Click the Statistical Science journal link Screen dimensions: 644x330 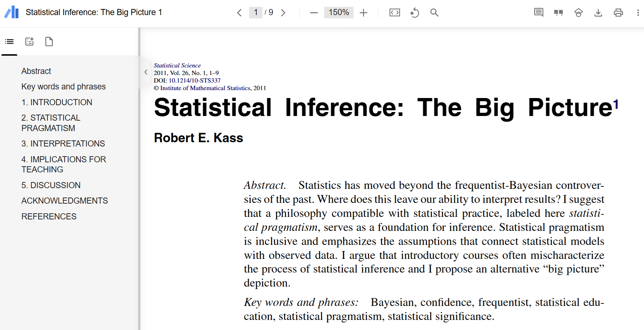point(177,65)
